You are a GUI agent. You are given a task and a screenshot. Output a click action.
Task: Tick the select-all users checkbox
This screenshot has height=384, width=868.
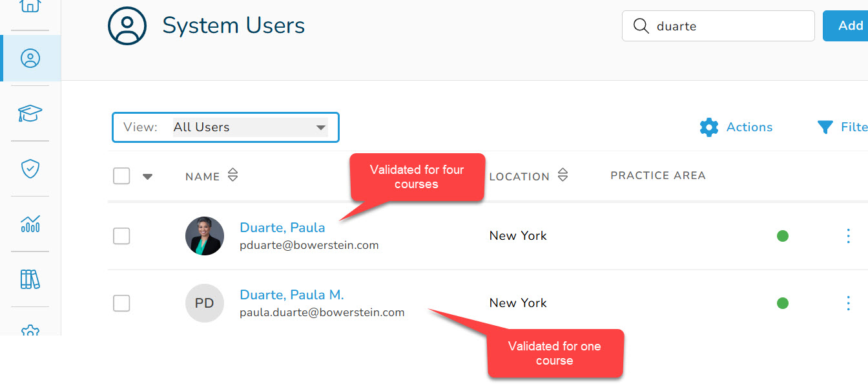pyautogui.click(x=121, y=176)
